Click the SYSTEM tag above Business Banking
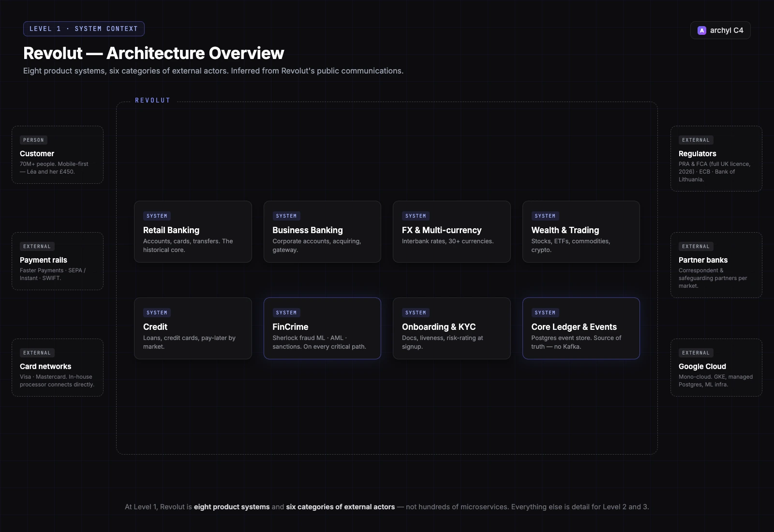Screen dimensions: 774x532 [286, 216]
